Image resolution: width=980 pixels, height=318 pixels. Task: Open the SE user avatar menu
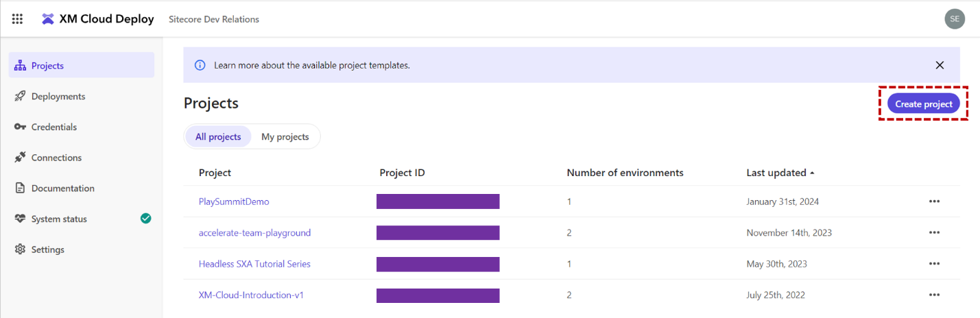954,19
